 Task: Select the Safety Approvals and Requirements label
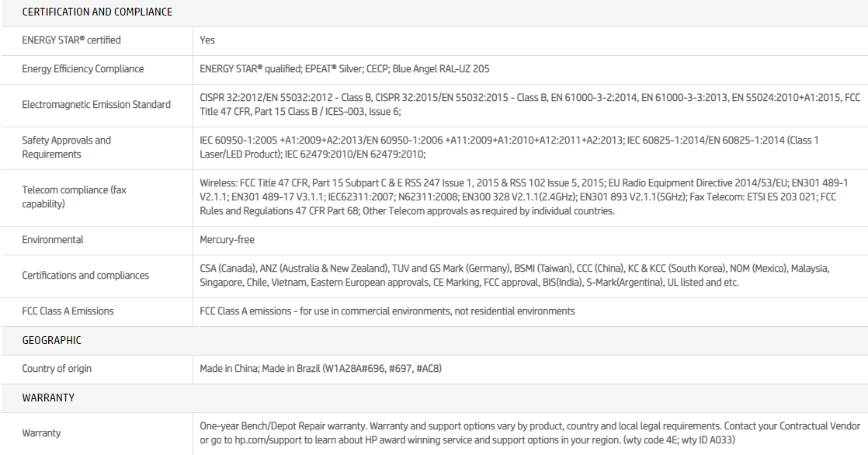[67, 148]
